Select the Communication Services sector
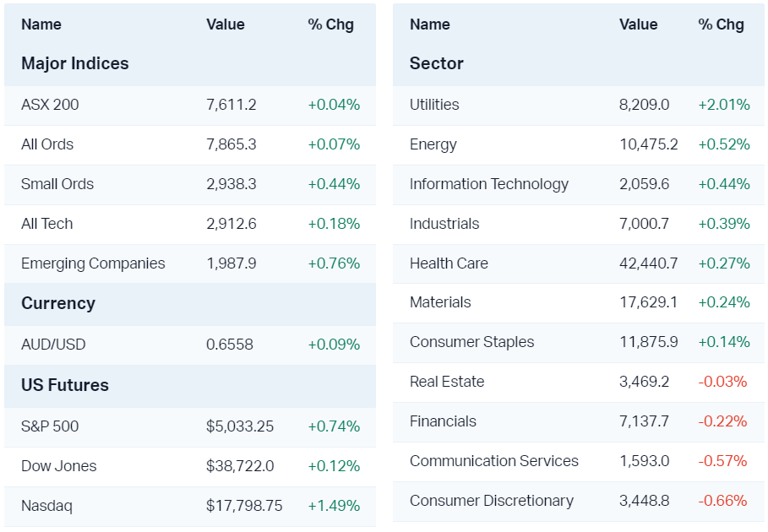This screenshot has width=768, height=532. point(494,461)
